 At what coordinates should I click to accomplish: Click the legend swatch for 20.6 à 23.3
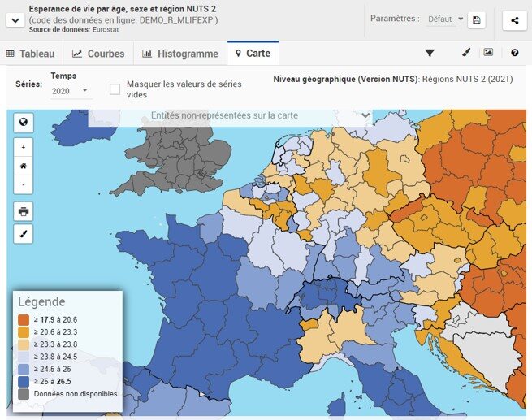point(24,332)
